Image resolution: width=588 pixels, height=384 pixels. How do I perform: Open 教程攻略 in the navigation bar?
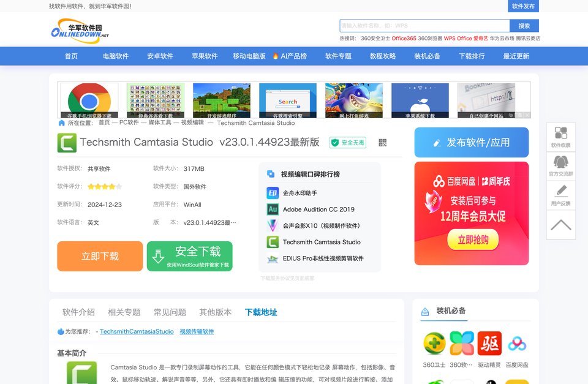(383, 56)
